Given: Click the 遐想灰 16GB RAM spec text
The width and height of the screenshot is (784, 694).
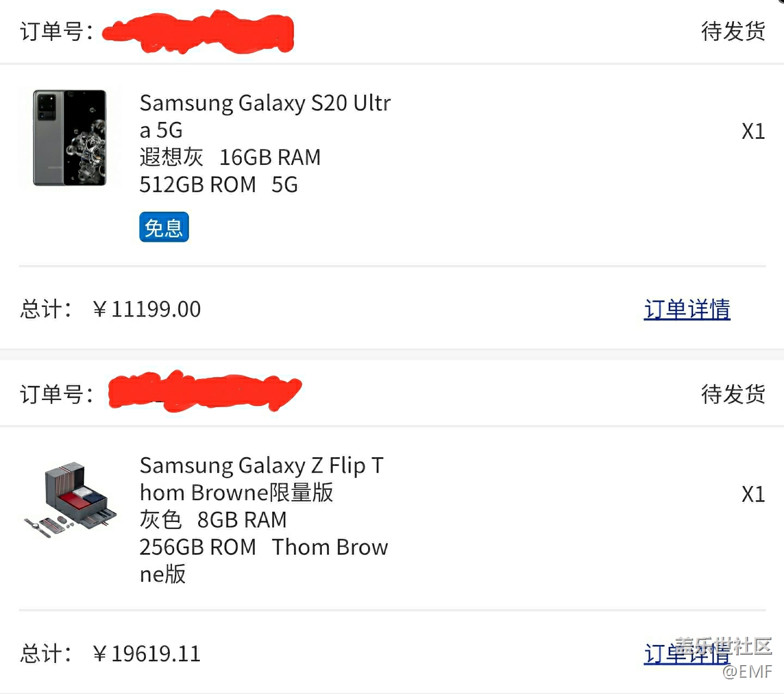Looking at the screenshot, I should click(x=230, y=157).
